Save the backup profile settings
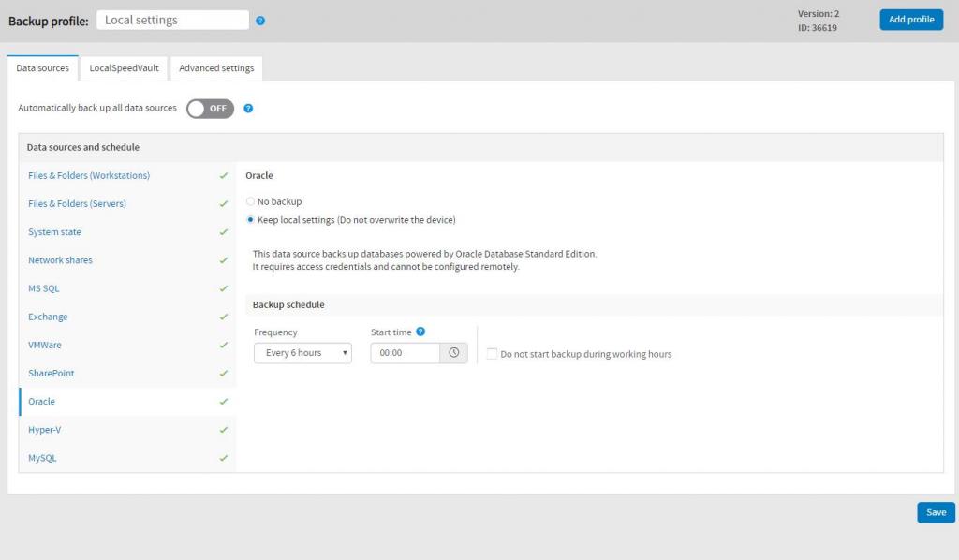The image size is (959, 560). coord(935,512)
